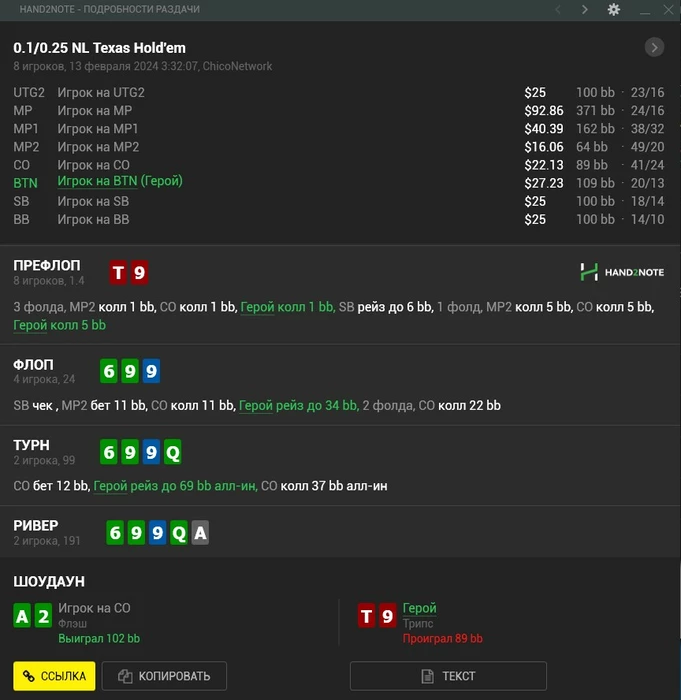Click the 0.1/0.25 NL Texas Hold'em title
681x700 pixels.
tap(99, 48)
